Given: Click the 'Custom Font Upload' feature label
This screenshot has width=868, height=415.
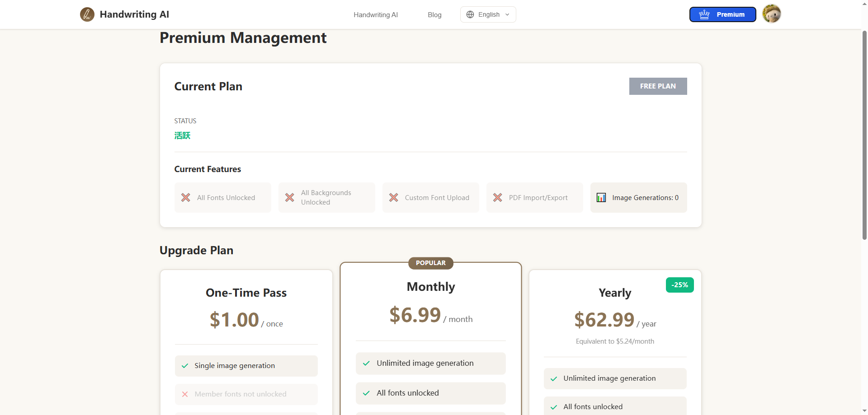Looking at the screenshot, I should coord(437,198).
